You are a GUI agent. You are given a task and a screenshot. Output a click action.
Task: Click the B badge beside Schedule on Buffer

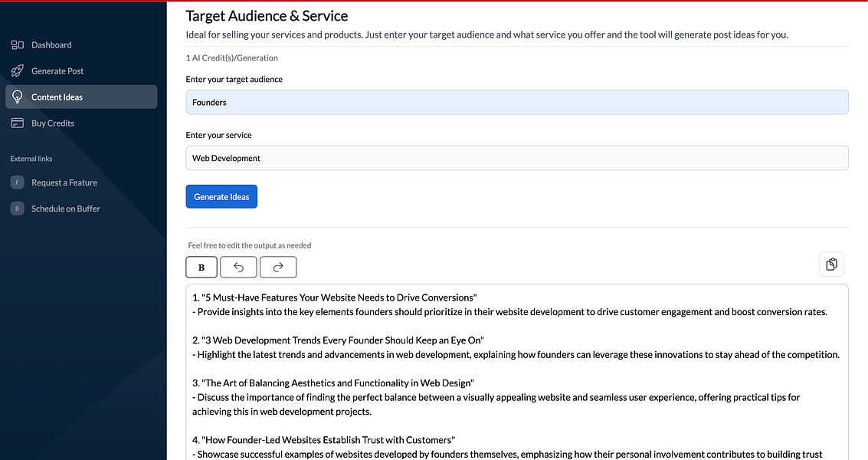click(x=17, y=209)
